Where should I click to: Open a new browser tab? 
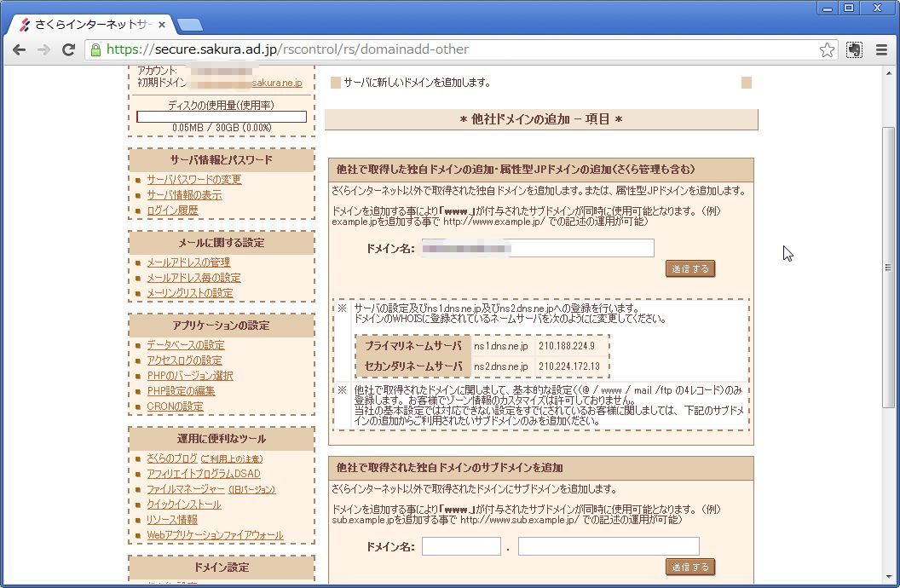click(189, 25)
